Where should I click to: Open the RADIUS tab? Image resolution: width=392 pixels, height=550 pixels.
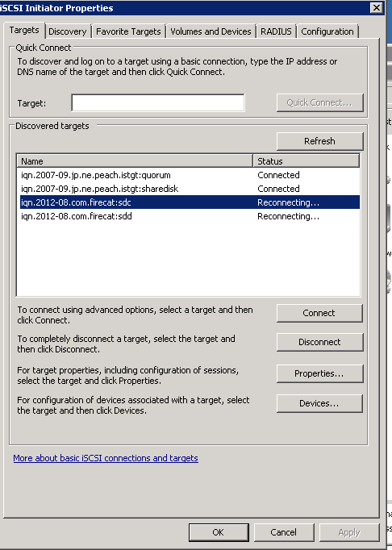click(276, 31)
